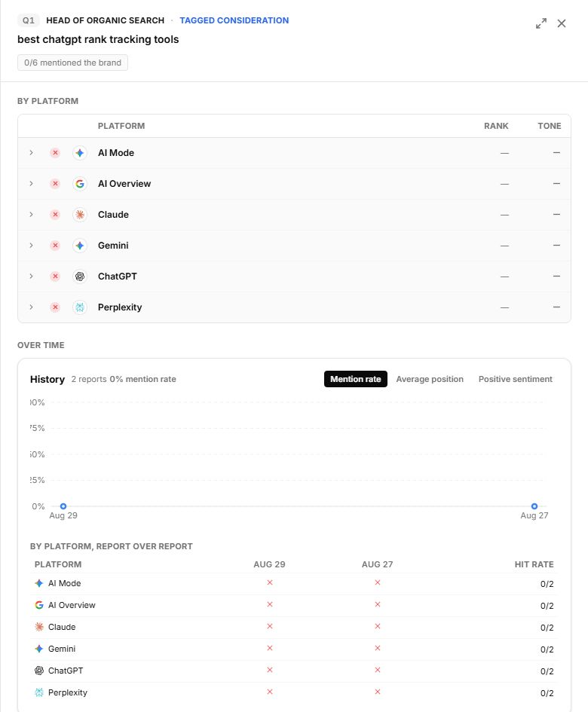This screenshot has height=712, width=588.
Task: Click the AUG 27 report column header
Action: 377,564
